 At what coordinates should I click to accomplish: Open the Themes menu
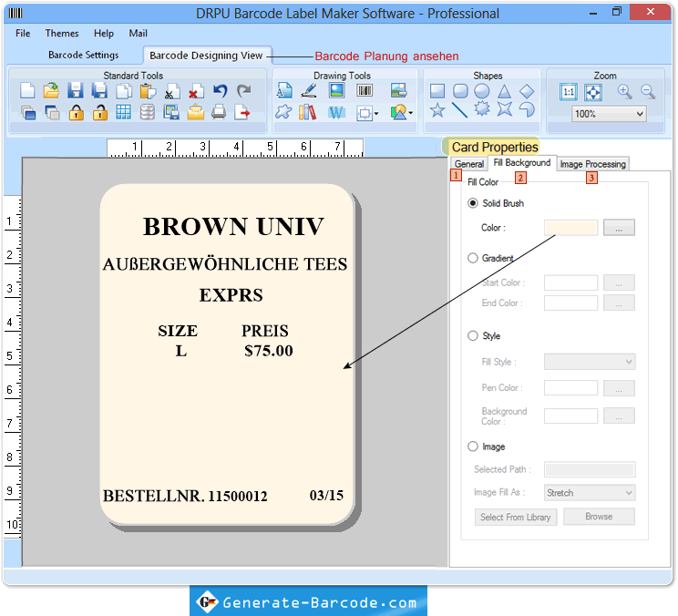(62, 34)
